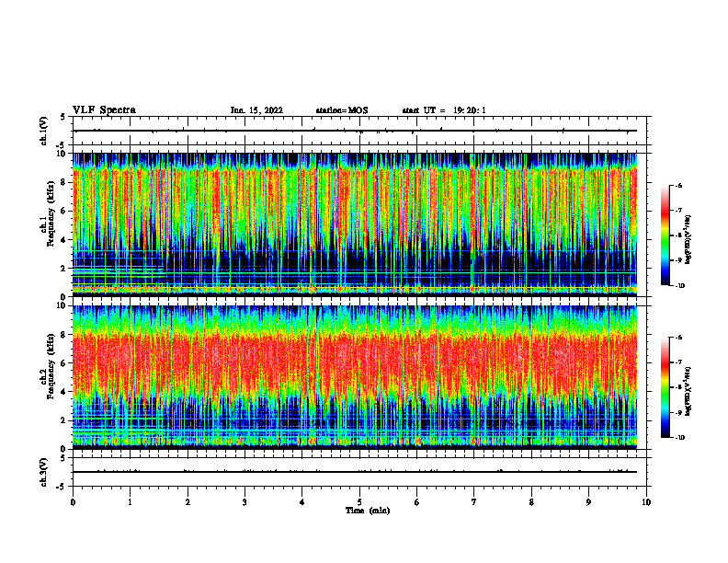Click time axis tick label "3"
The image size is (728, 563).
tap(245, 502)
